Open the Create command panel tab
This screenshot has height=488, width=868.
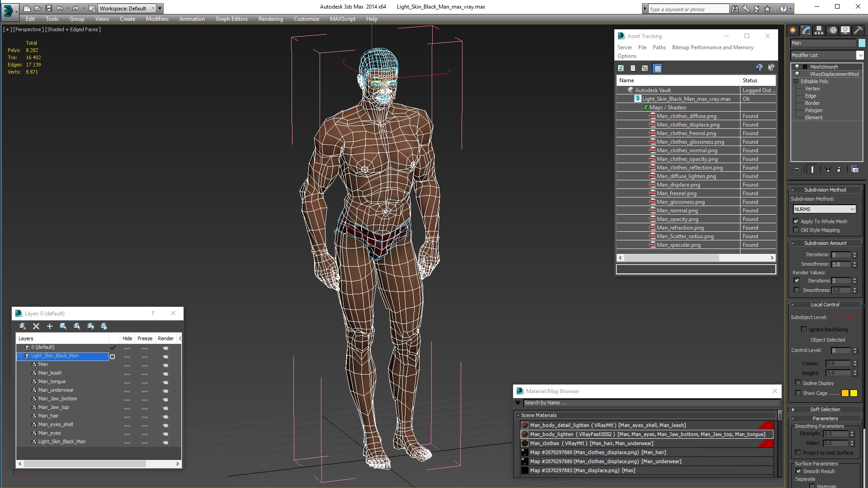(793, 30)
